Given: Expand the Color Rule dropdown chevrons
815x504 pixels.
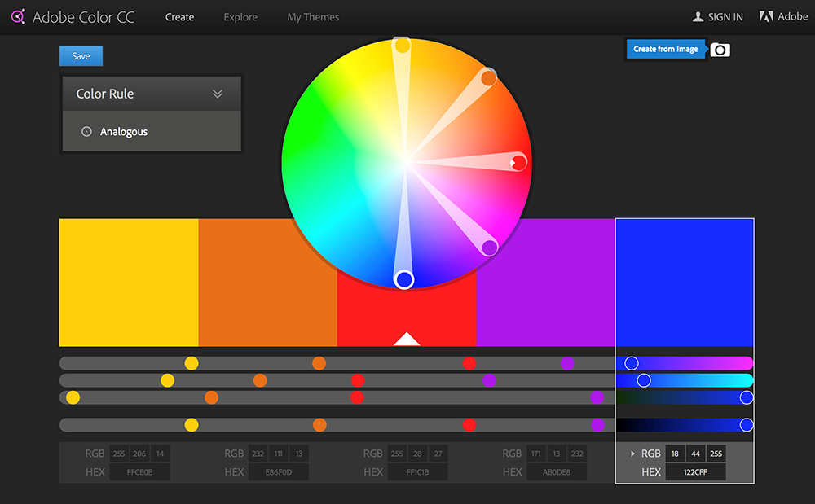Looking at the screenshot, I should pyautogui.click(x=218, y=94).
